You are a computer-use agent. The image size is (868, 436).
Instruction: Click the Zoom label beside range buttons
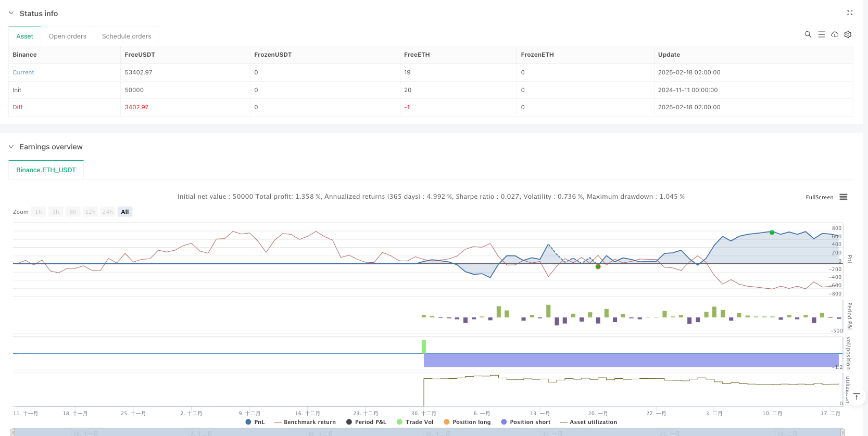pyautogui.click(x=21, y=212)
